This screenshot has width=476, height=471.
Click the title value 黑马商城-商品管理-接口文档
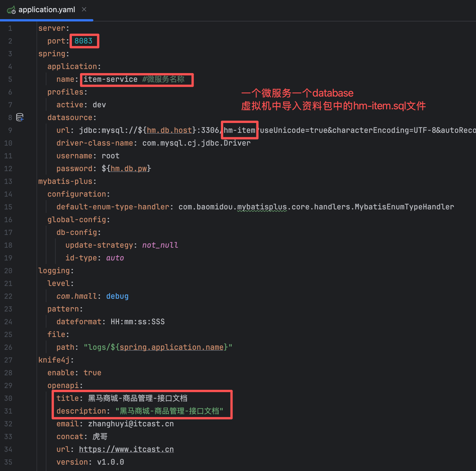pos(138,398)
